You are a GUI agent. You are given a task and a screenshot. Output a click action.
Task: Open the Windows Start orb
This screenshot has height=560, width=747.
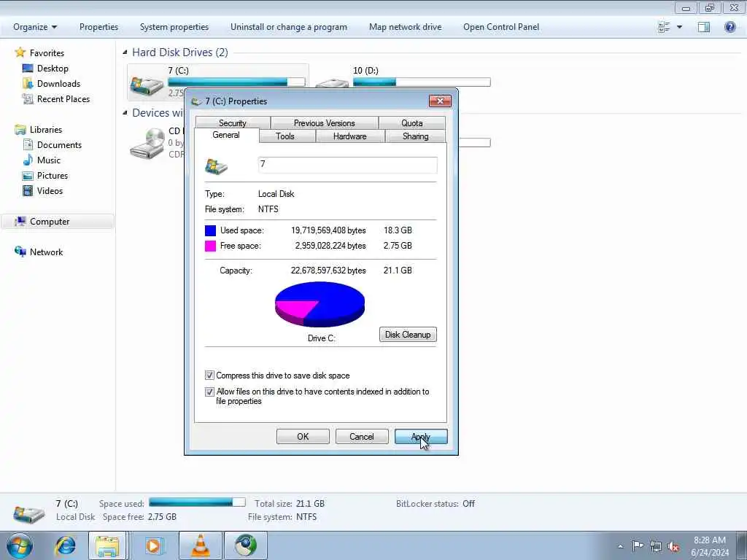click(x=19, y=545)
